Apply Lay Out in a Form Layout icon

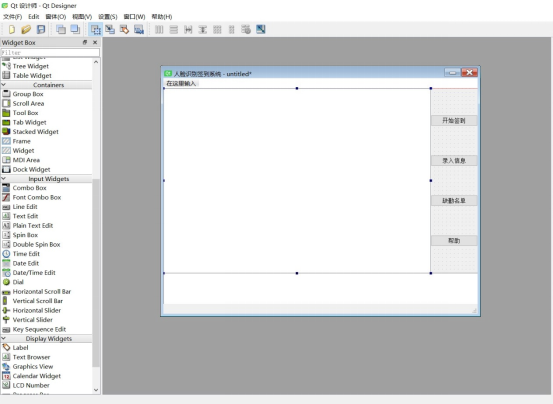(x=232, y=29)
